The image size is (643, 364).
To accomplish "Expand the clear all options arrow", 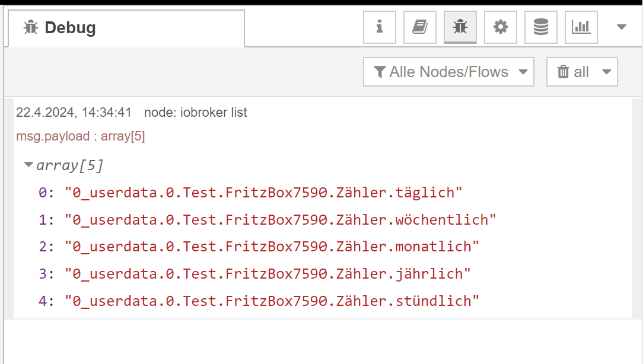I will click(x=606, y=72).
